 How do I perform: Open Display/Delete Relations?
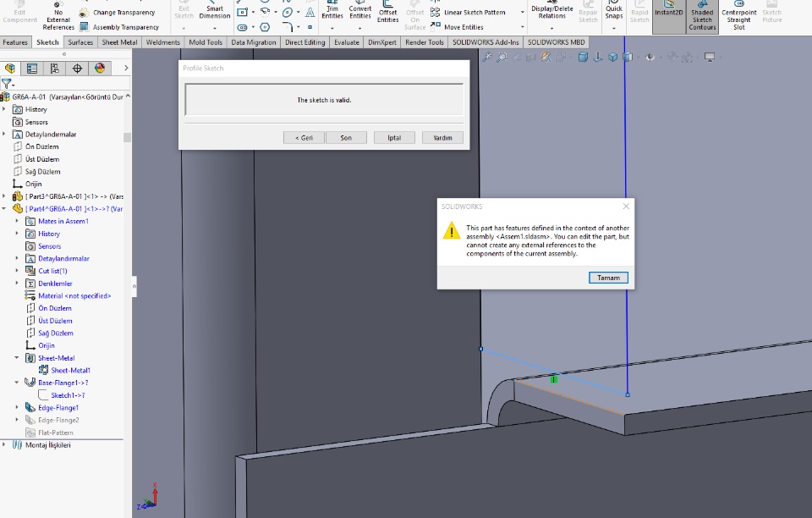(552, 11)
